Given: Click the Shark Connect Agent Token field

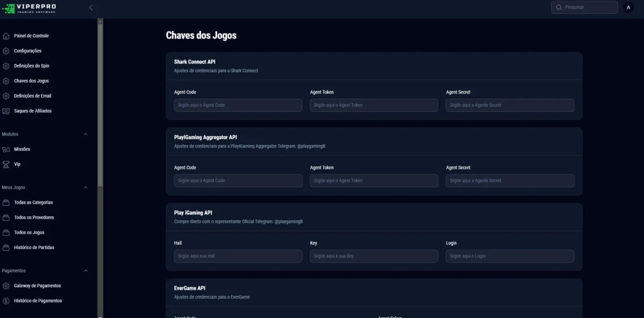Looking at the screenshot, I should pyautogui.click(x=374, y=105).
